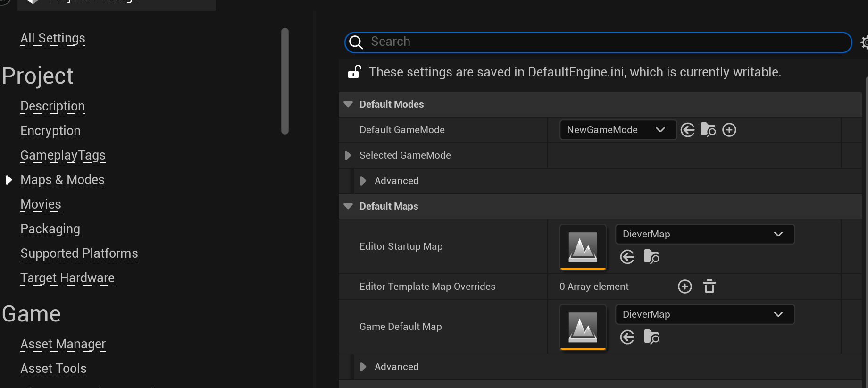Click the unlocked padlock icon
868x388 pixels.
(355, 72)
